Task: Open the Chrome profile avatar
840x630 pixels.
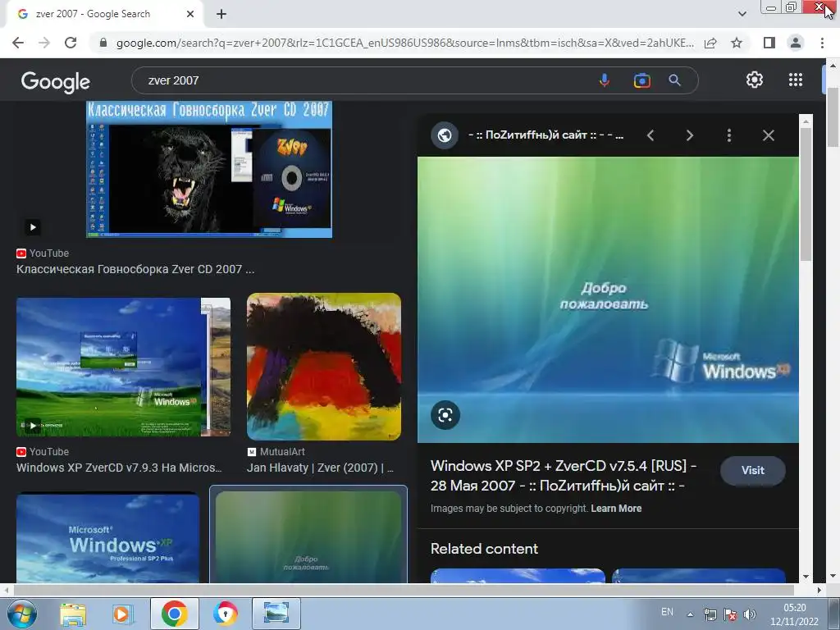Action: coord(796,43)
